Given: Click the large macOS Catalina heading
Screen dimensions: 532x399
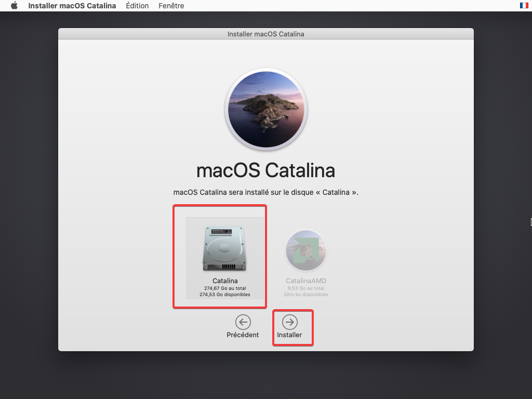Looking at the screenshot, I should coord(265,170).
